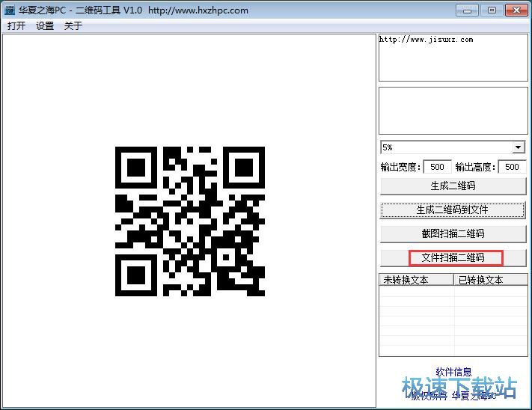Image resolution: width=532 pixels, height=410 pixels.
Task: Maximize the window
Action: pyautogui.click(x=492, y=10)
